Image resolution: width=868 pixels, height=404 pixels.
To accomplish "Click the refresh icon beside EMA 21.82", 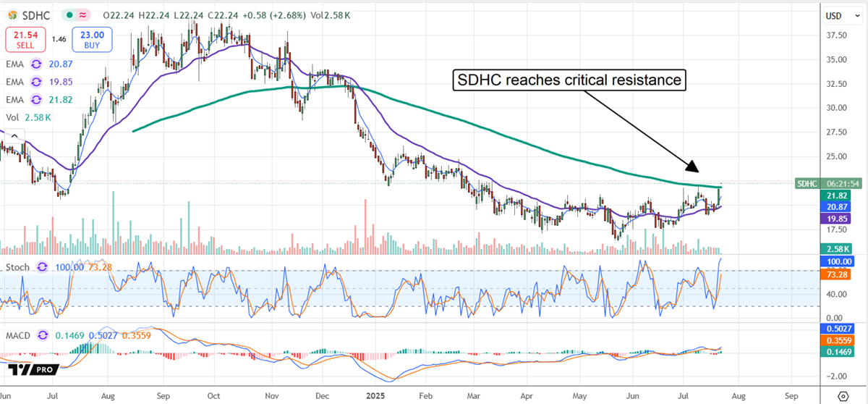I will 35,98.
